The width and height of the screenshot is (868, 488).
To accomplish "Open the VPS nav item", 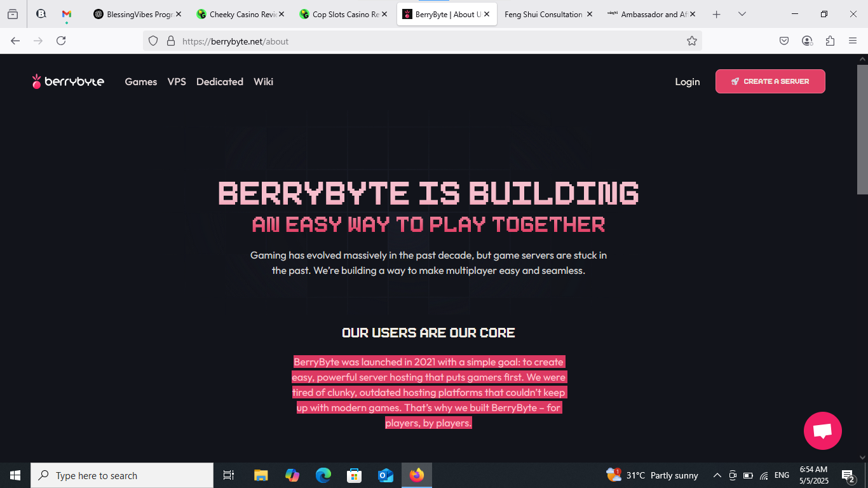I will point(177,81).
